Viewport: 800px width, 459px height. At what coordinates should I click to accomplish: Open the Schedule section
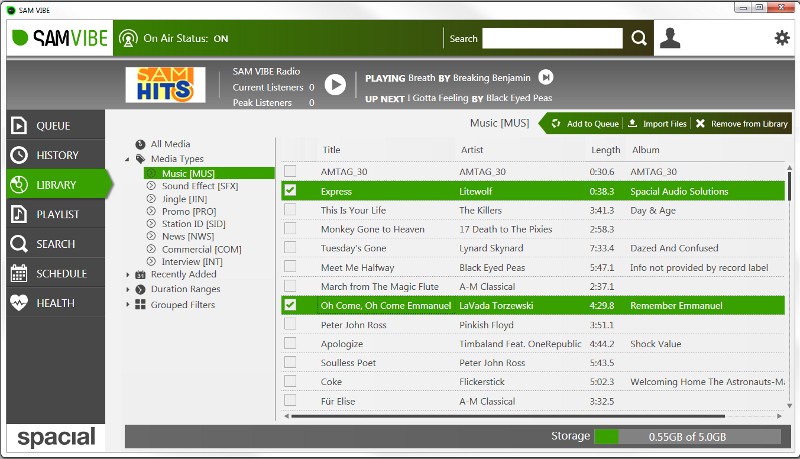click(x=56, y=273)
